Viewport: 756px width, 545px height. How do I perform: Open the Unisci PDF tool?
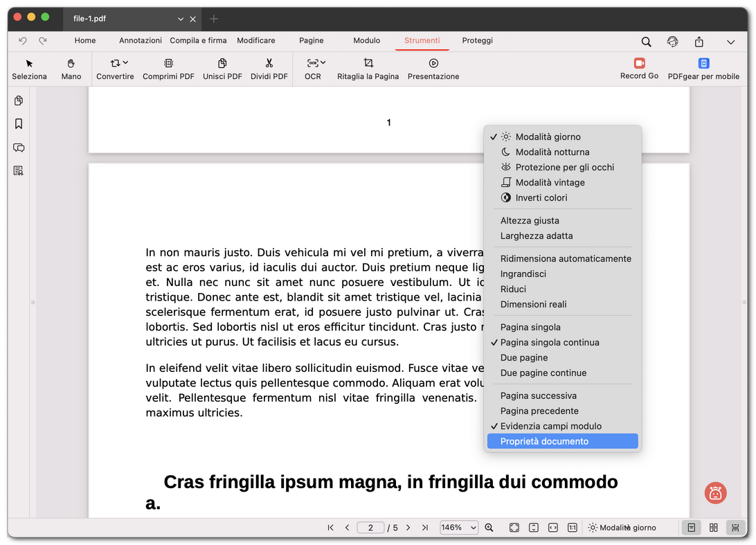point(222,69)
